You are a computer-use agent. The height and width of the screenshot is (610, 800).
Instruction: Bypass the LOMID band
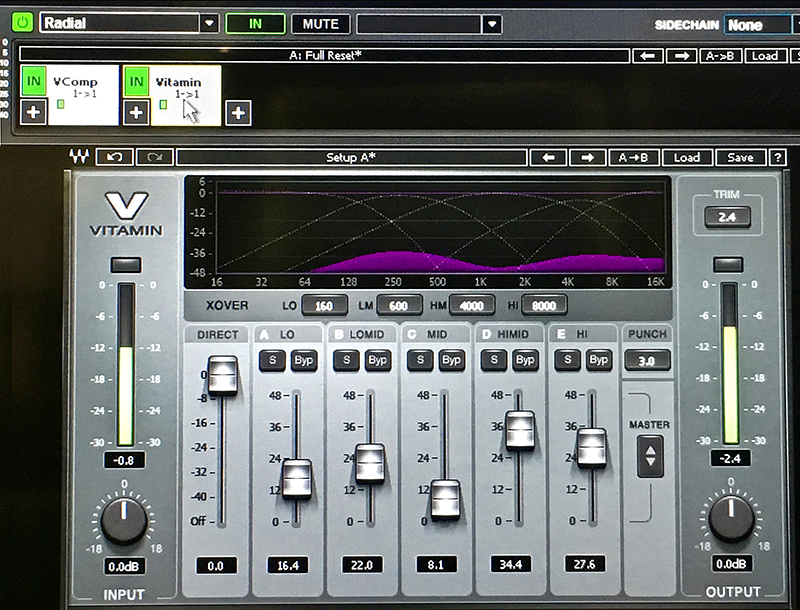(378, 360)
